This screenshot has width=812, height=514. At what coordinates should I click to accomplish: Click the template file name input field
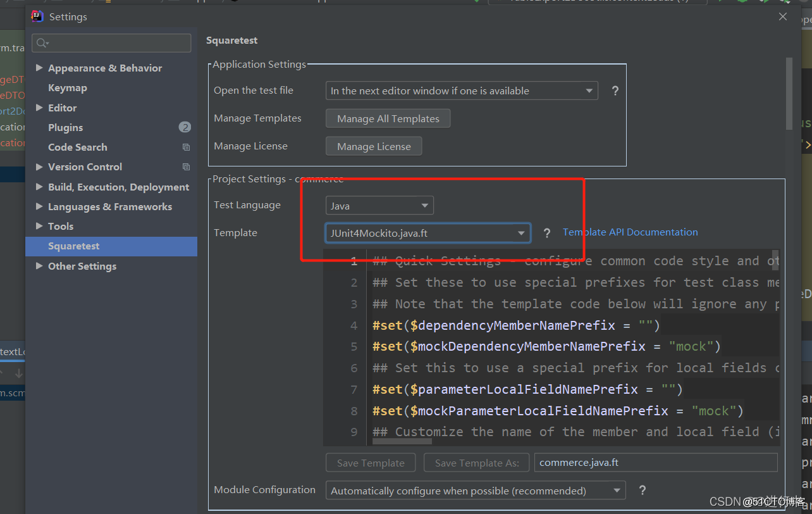click(655, 463)
